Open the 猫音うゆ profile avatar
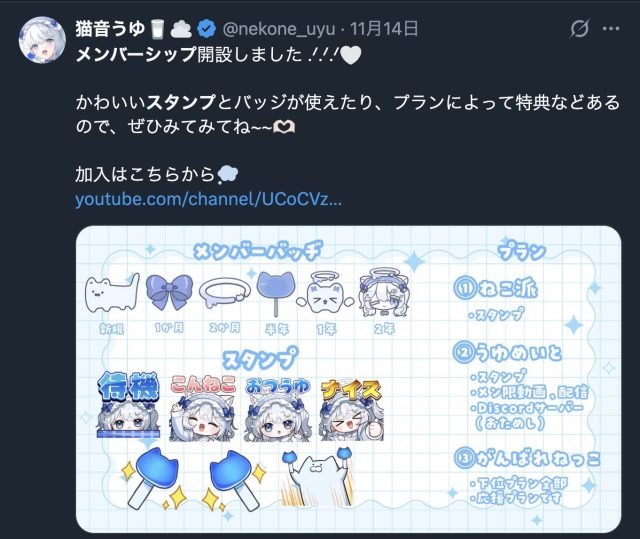The height and width of the screenshot is (539, 640). pos(42,40)
